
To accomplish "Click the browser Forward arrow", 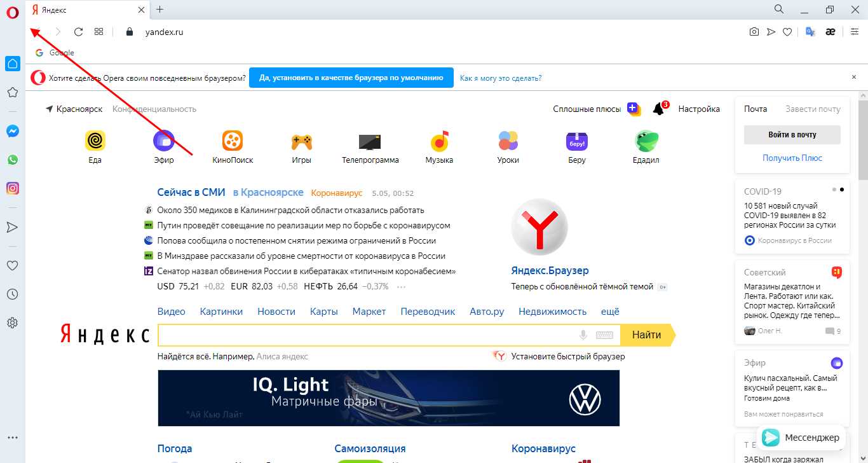I will pos(58,32).
